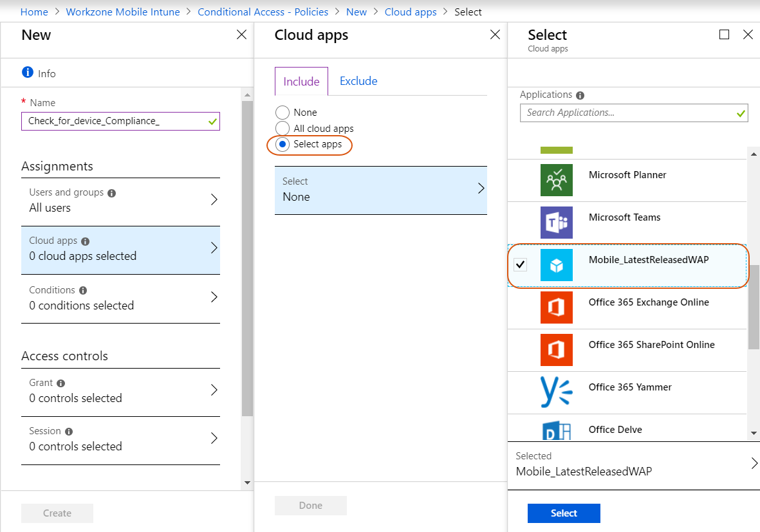
Task: Click the Mobile_LatestReleasedWAP cube icon
Action: (x=557, y=265)
